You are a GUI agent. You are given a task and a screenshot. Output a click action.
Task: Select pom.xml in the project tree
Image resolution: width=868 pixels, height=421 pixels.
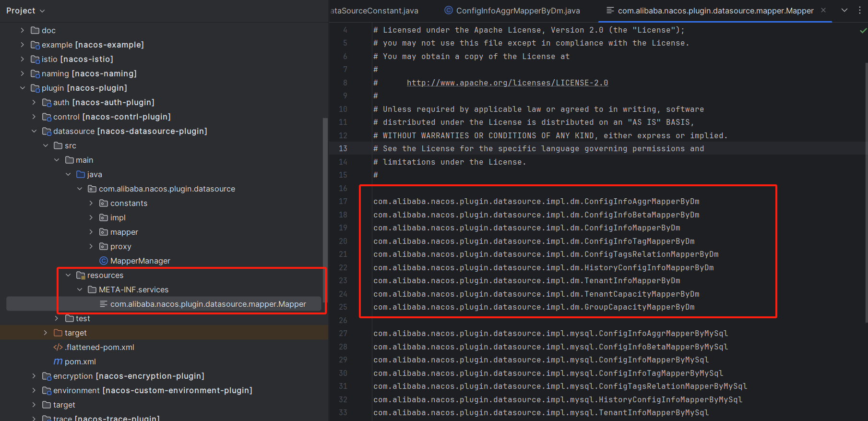pos(80,361)
